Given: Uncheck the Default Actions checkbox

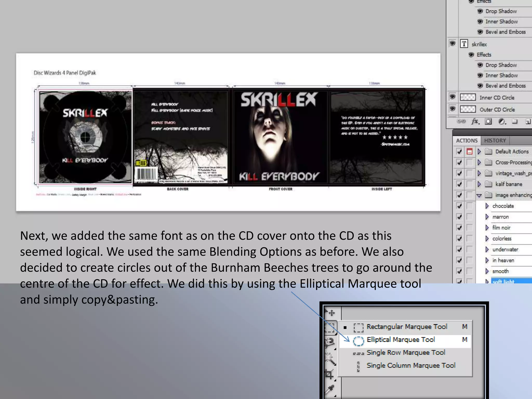Looking at the screenshot, I should pos(459,151).
